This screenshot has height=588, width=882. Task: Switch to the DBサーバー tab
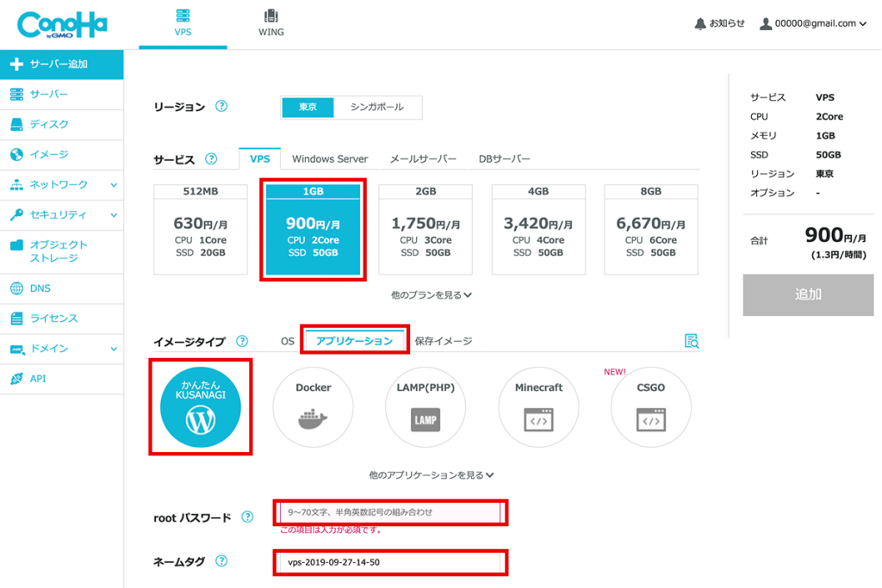click(505, 159)
